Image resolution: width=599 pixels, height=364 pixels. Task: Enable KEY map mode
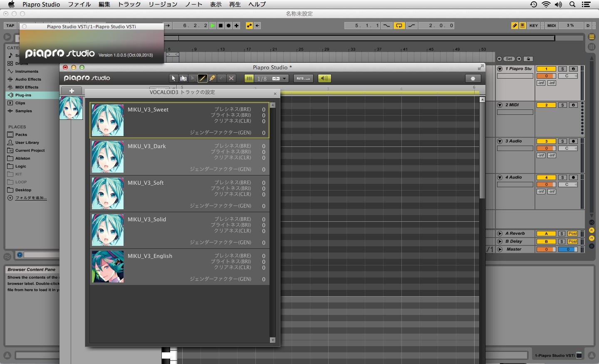[534, 25]
